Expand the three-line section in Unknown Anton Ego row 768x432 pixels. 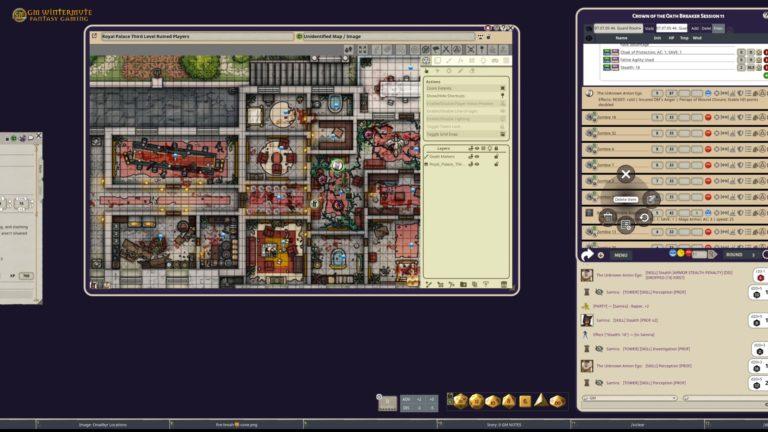pos(748,93)
